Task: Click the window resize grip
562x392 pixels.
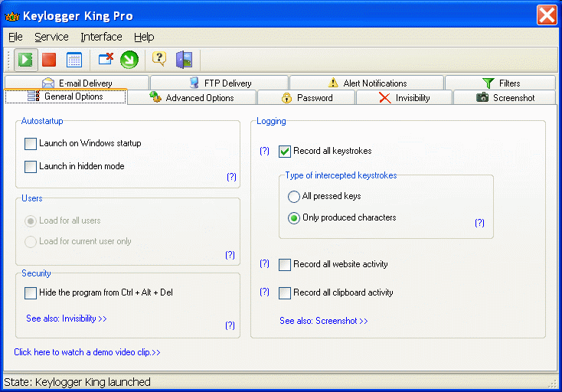Action: point(552,384)
